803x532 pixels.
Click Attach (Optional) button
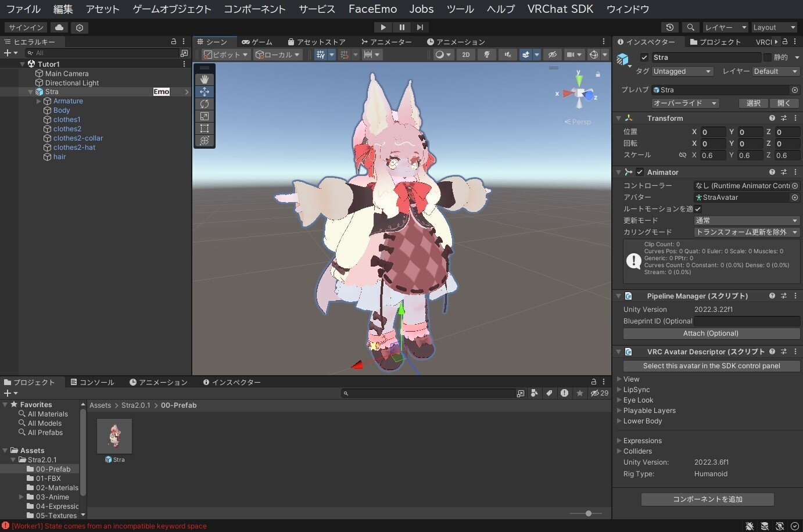711,333
